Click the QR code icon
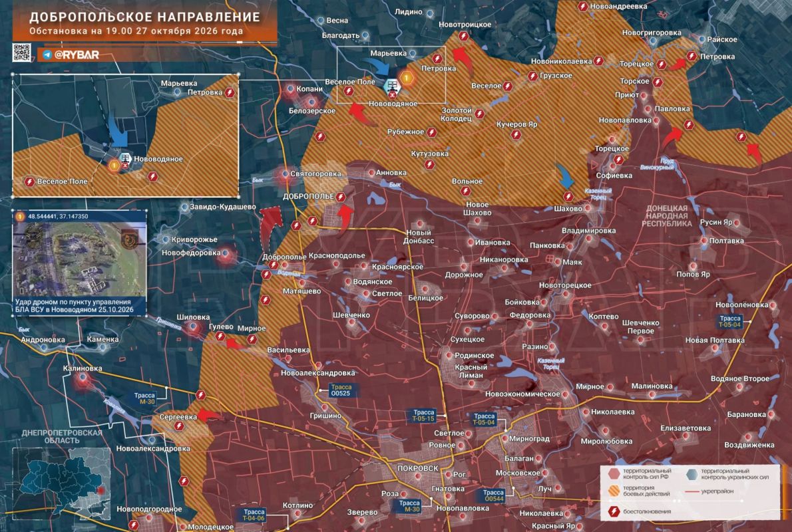The image size is (792, 532). coord(21,53)
